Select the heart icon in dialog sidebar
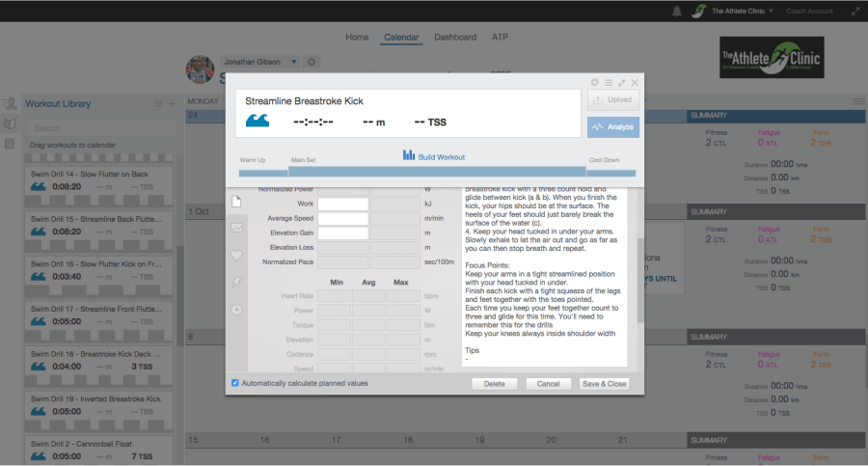 (x=236, y=256)
